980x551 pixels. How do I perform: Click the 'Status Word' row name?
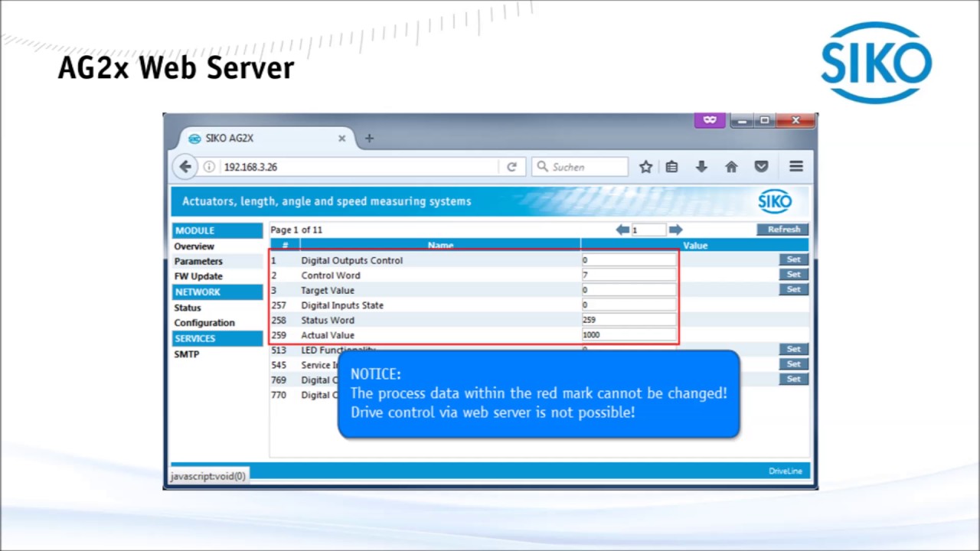328,320
